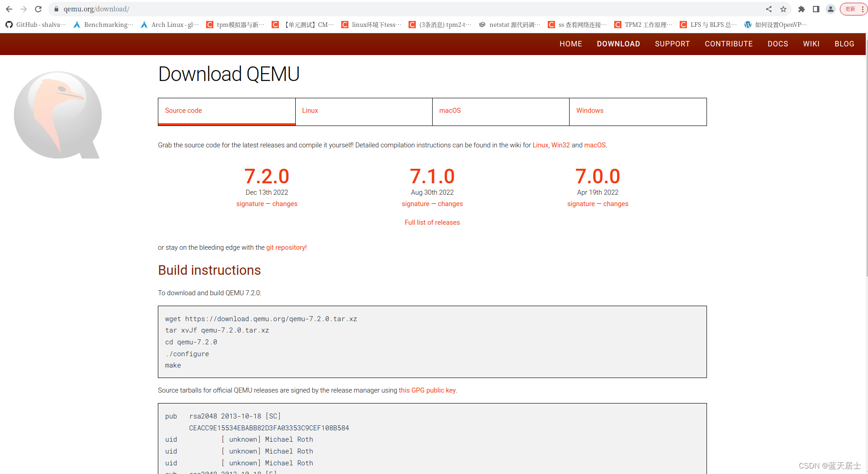Switch to the Windows download tab

click(590, 111)
